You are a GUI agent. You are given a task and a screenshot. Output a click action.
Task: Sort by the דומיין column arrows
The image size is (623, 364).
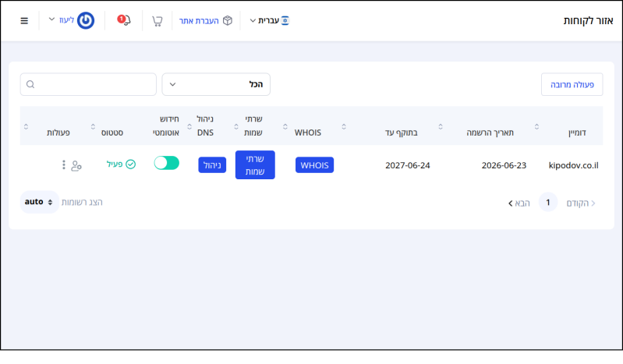pos(536,126)
